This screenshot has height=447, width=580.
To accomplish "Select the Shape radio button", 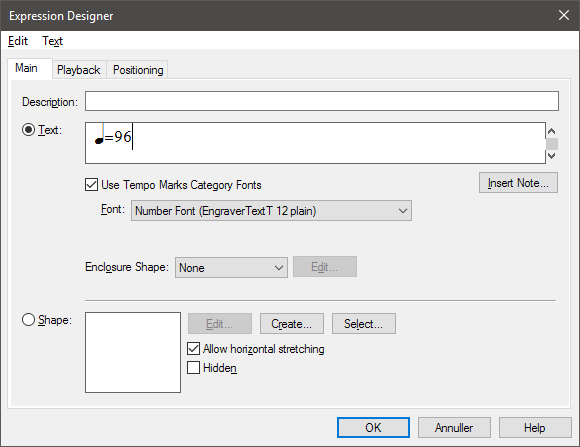I will coord(28,320).
